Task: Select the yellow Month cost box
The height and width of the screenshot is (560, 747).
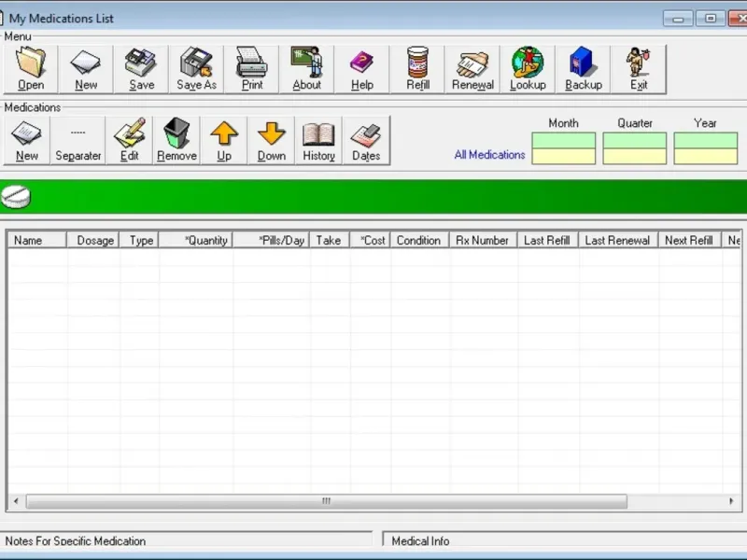Action: point(564,156)
